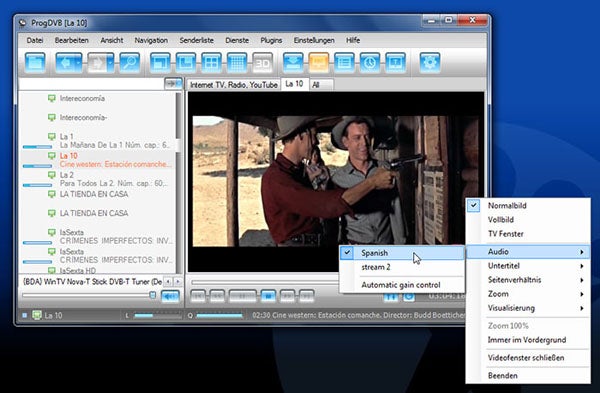Switch audio to stream 2
600x393 pixels.
pyautogui.click(x=402, y=267)
